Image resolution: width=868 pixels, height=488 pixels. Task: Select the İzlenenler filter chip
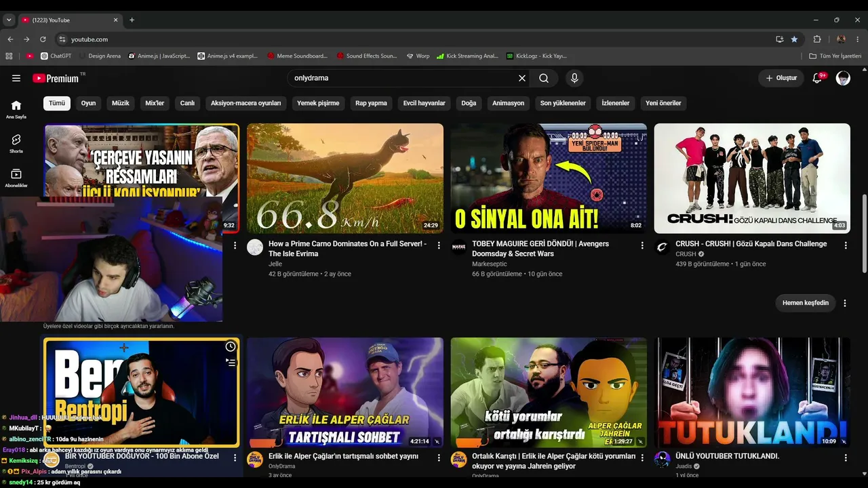tap(616, 103)
